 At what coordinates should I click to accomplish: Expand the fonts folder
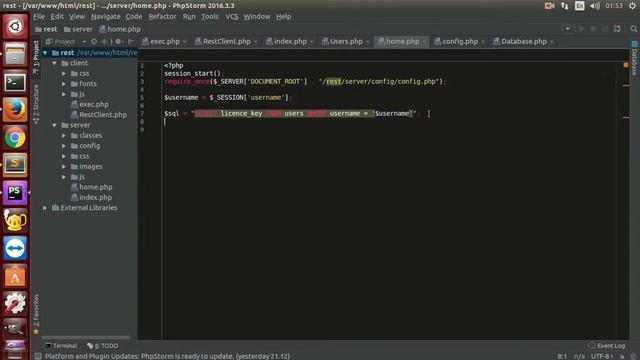(x=64, y=84)
